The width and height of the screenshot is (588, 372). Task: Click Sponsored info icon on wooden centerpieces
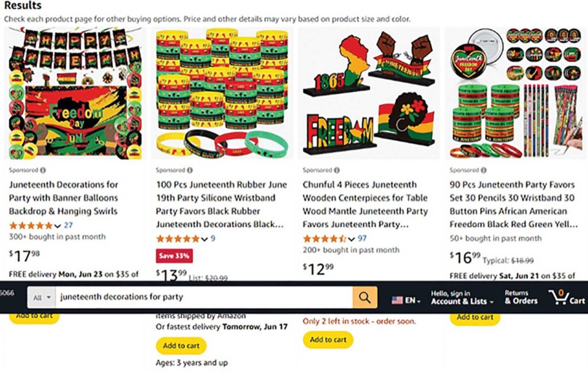[x=336, y=170]
